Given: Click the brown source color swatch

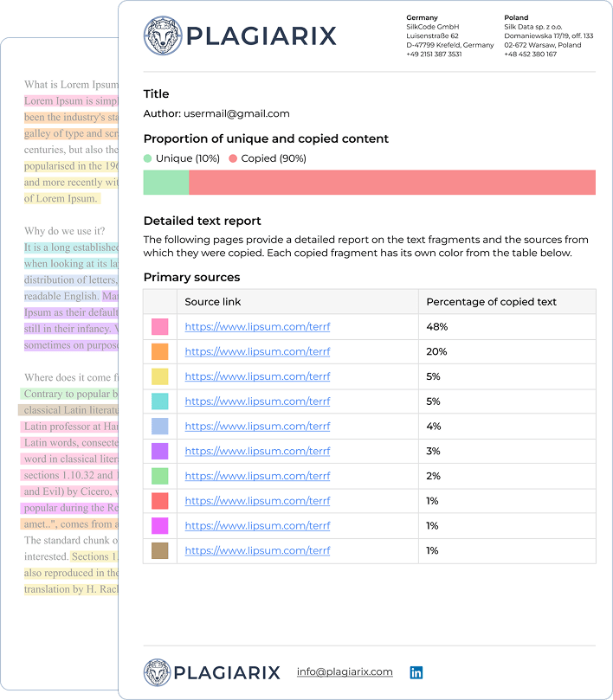Looking at the screenshot, I should click(x=160, y=551).
